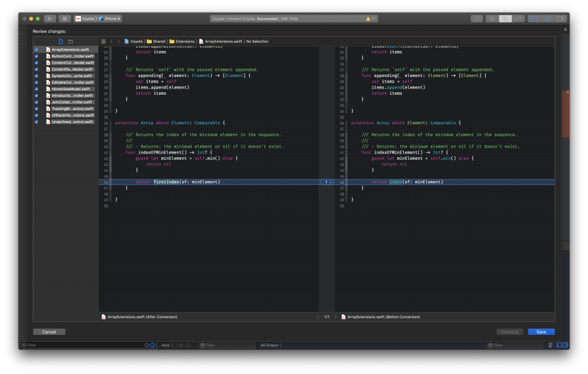This screenshot has height=374, width=588.
Task: Click the Cancel button
Action: coord(49,332)
